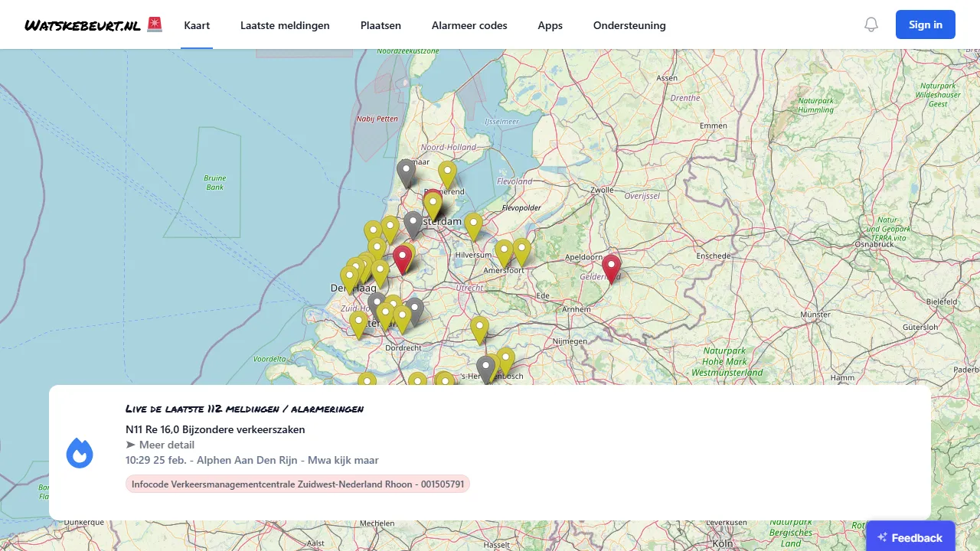980x551 pixels.
Task: Click the yellow pin near Amersfoort
Action: pyautogui.click(x=504, y=248)
